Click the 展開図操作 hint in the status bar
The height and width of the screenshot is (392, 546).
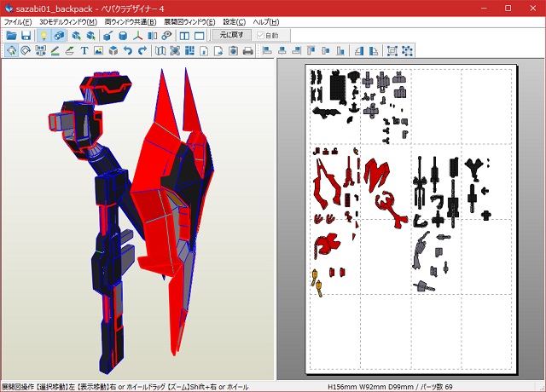pos(125,387)
